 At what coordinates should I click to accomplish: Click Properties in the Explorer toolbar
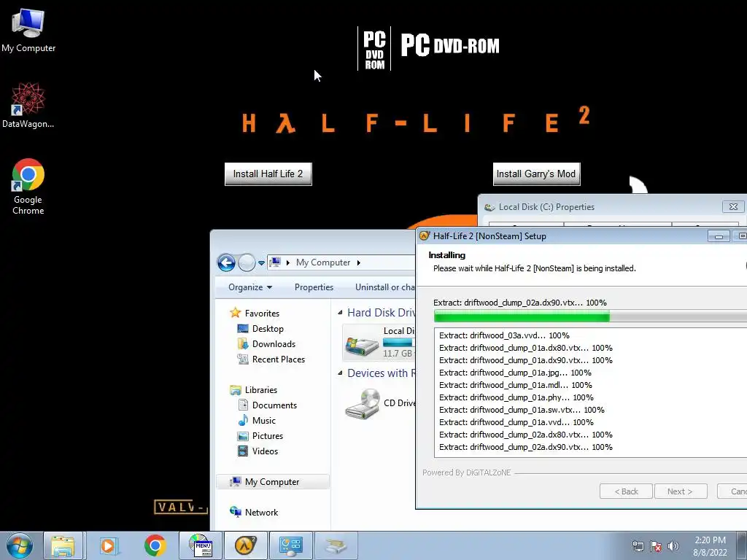[314, 287]
